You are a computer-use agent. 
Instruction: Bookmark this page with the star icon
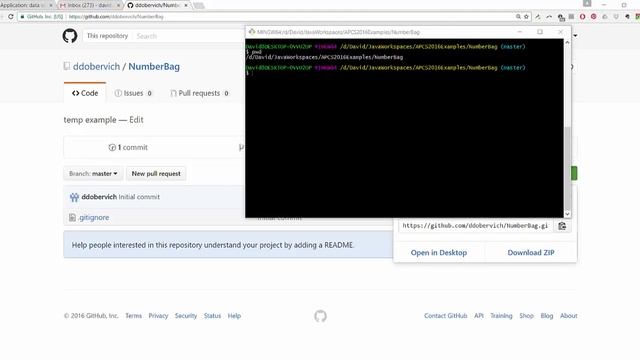(527, 17)
